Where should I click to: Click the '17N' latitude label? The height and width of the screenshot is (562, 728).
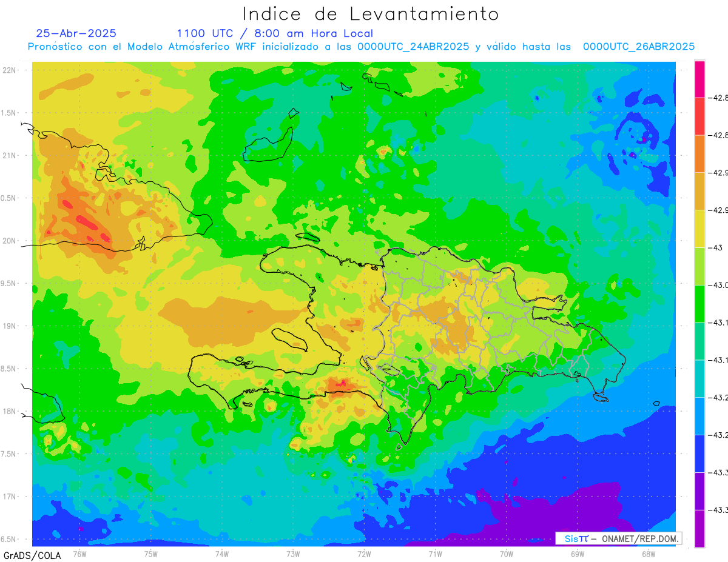10,497
